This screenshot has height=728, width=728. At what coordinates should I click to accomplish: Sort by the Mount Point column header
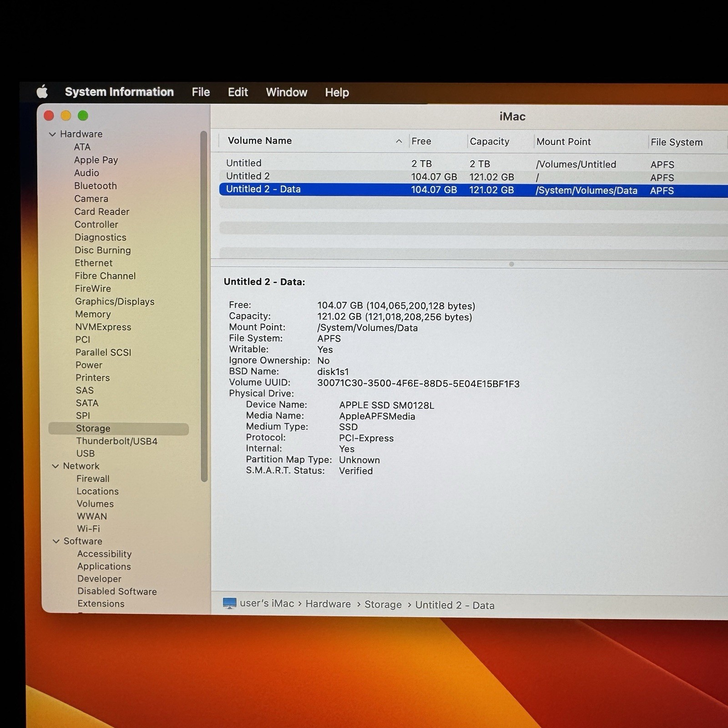tap(563, 142)
